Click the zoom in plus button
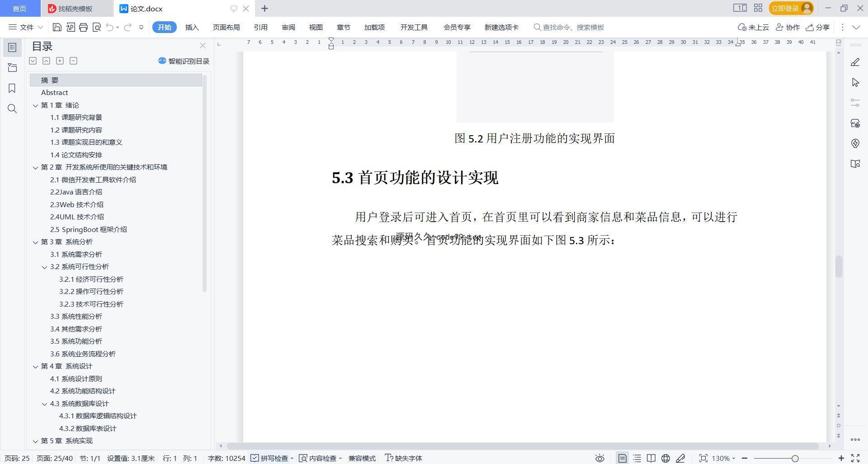This screenshot has width=868, height=464. pyautogui.click(x=841, y=458)
